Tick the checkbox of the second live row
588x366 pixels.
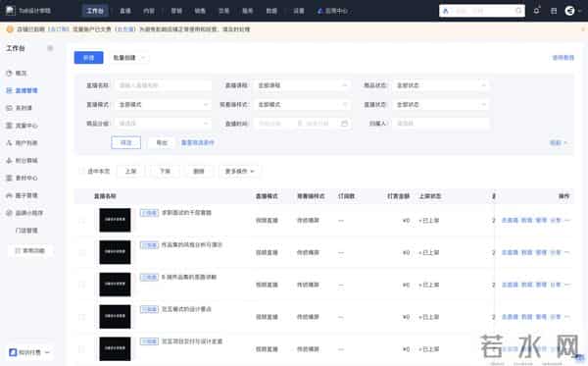point(81,252)
